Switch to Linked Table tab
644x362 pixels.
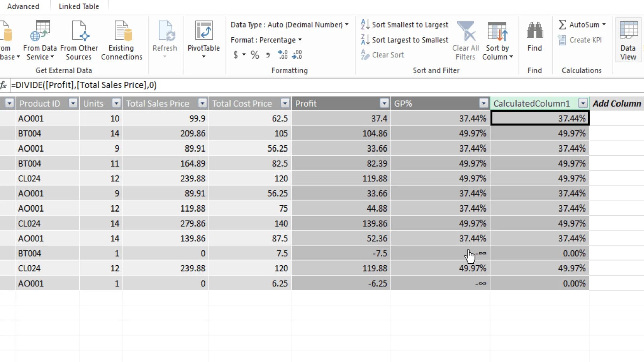coord(79,6)
